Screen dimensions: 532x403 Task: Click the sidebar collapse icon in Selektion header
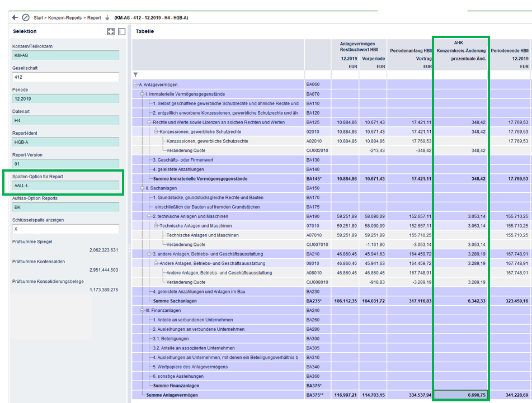click(x=121, y=32)
